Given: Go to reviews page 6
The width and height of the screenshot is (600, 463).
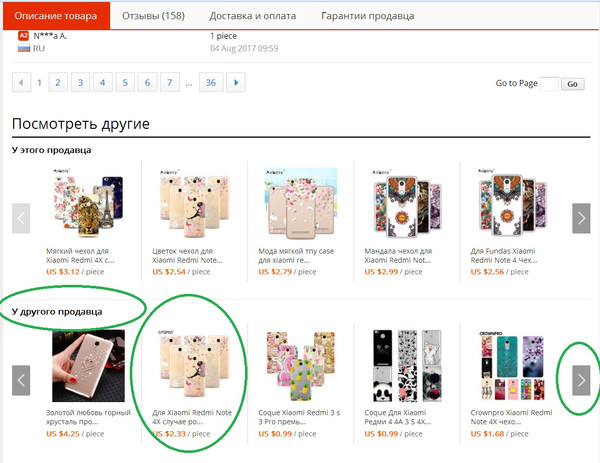Looking at the screenshot, I should click(x=147, y=82).
